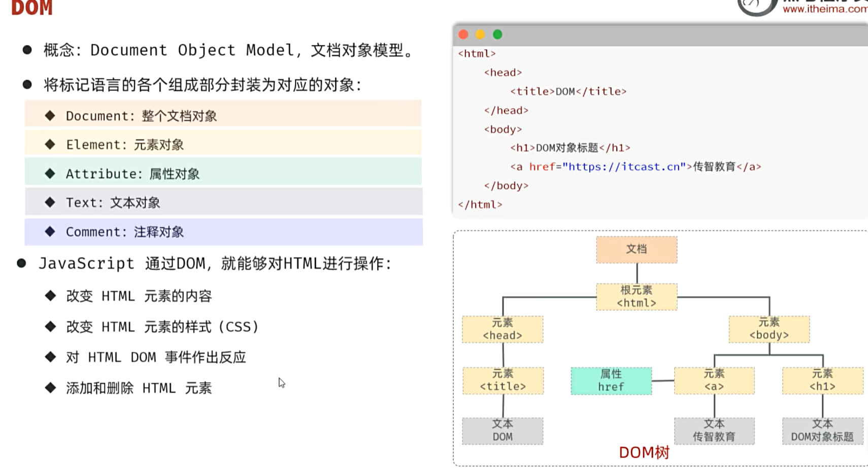868x474 pixels.
Task: Click the green dot in the code window
Action: point(497,35)
